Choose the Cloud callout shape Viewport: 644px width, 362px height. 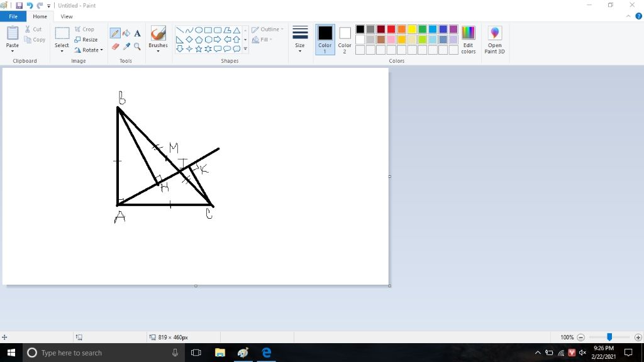pyautogui.click(x=237, y=49)
